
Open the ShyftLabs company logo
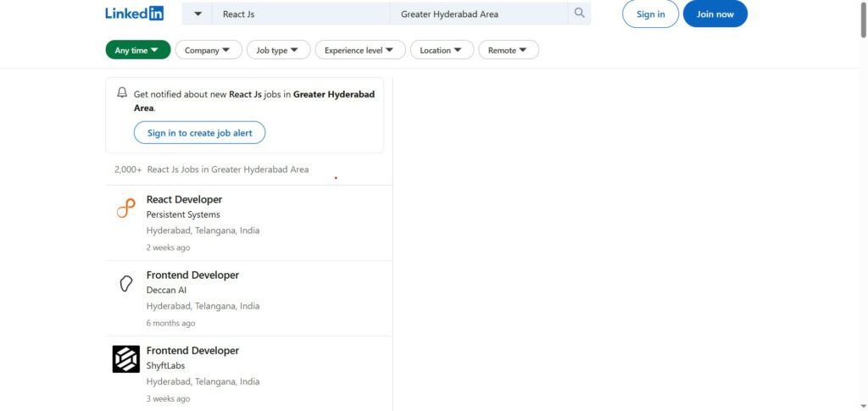(126, 359)
